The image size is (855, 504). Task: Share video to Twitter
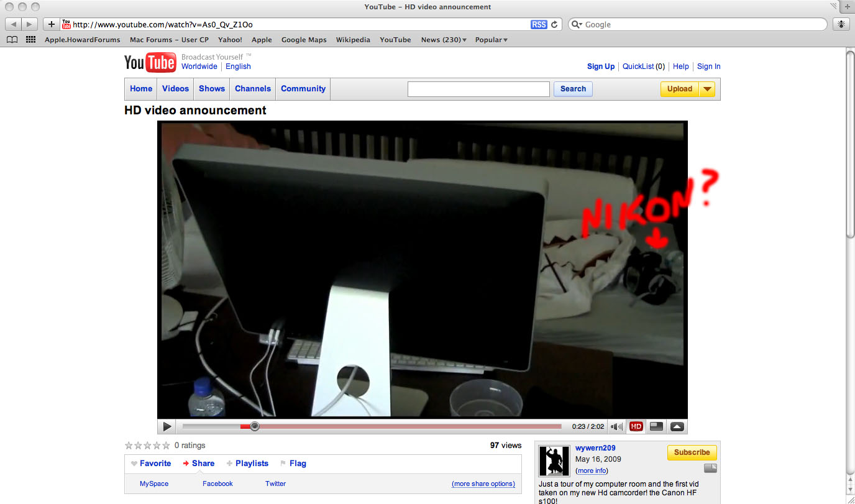pos(275,483)
